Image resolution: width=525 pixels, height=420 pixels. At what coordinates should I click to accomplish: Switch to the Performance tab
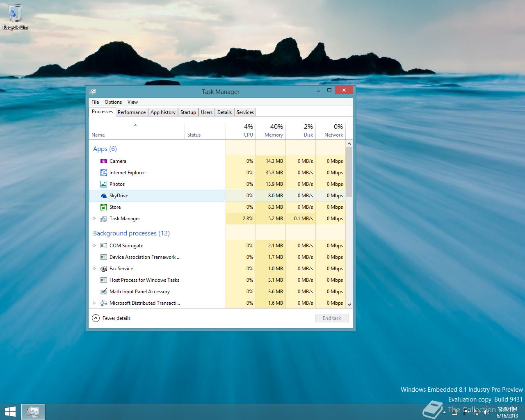pyautogui.click(x=132, y=112)
